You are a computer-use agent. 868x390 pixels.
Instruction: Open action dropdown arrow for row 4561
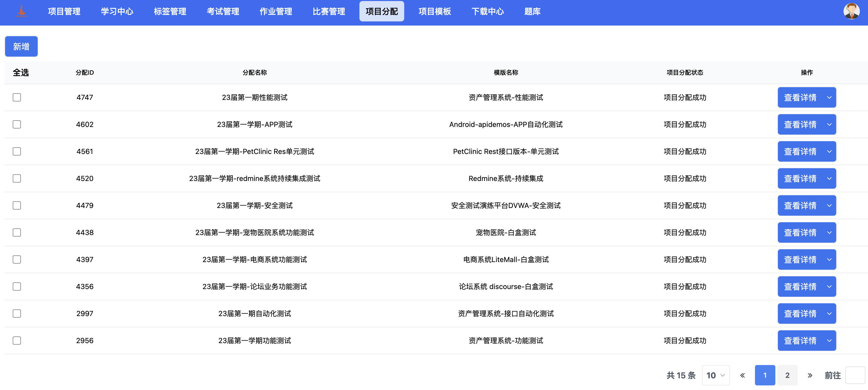[829, 151]
